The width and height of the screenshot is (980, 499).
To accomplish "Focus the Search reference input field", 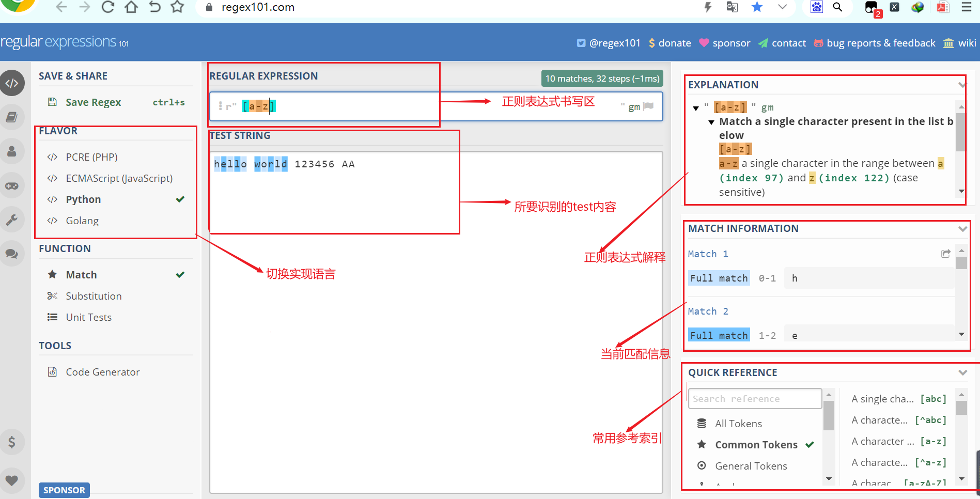I will click(755, 399).
